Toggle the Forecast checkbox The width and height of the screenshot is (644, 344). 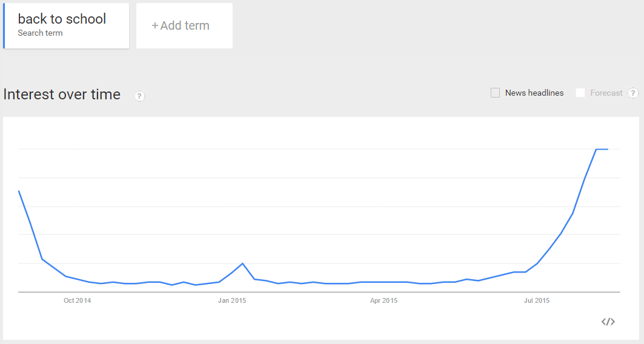tap(580, 93)
